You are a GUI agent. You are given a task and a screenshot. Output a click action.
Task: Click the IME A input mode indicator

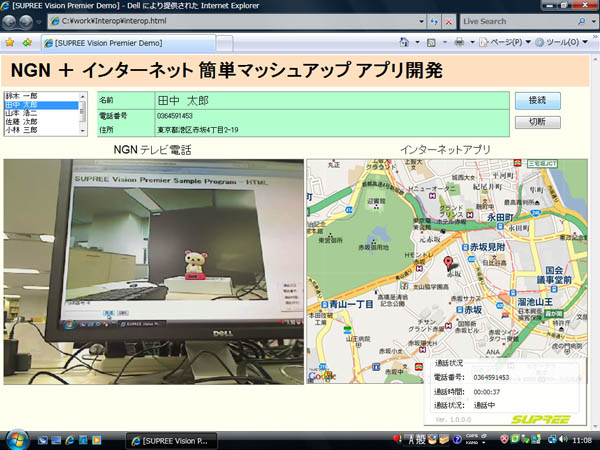tap(411, 440)
